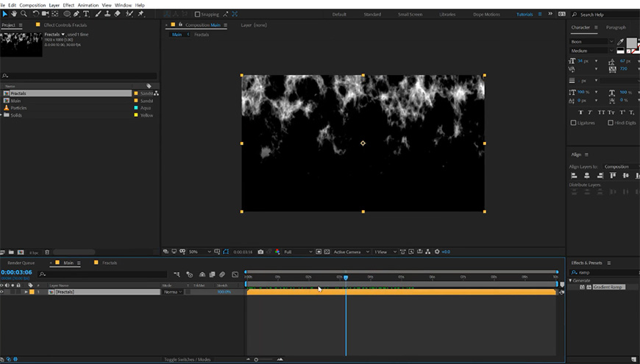Switch to the Small Screen workspace
Image resolution: width=640 pixels, height=364 pixels.
(x=410, y=15)
